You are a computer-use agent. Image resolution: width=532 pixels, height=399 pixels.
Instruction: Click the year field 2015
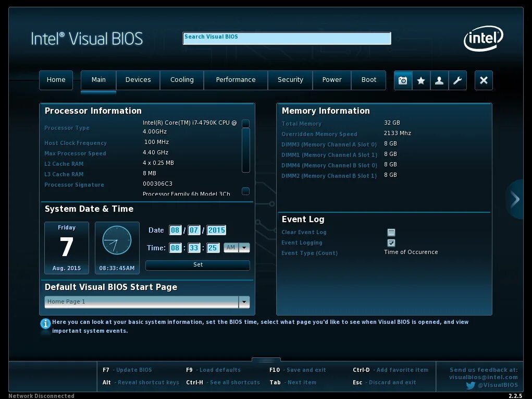[x=216, y=230]
